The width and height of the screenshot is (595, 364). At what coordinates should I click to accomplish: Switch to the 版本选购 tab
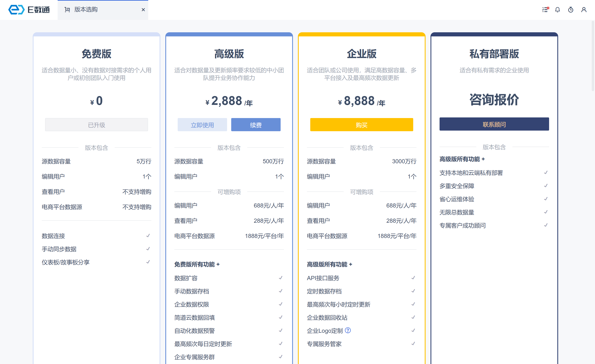(x=86, y=10)
